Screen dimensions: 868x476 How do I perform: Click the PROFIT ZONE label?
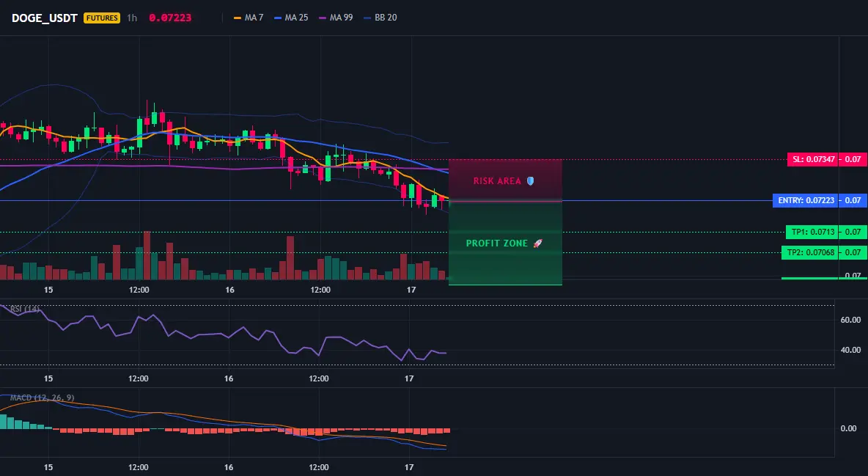[x=497, y=244]
